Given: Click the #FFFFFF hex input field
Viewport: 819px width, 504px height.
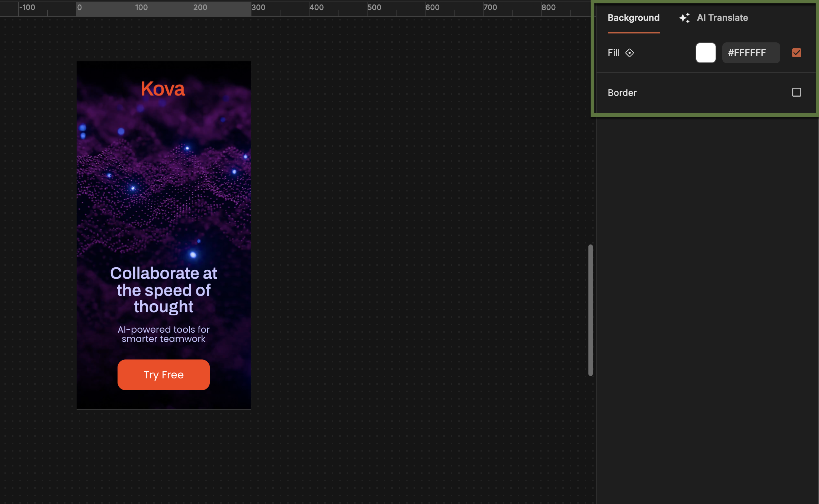Looking at the screenshot, I should 751,53.
